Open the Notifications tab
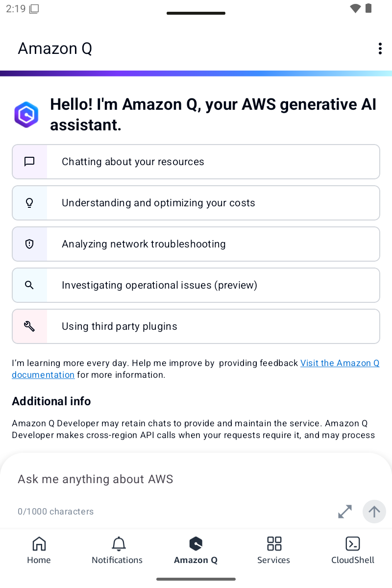 [117, 550]
